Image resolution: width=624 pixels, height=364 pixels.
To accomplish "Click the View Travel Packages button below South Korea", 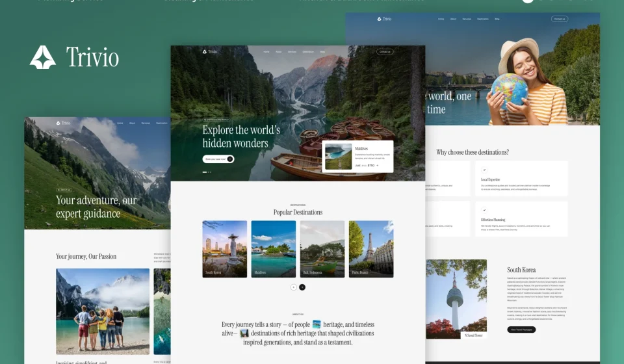I will pos(521,330).
